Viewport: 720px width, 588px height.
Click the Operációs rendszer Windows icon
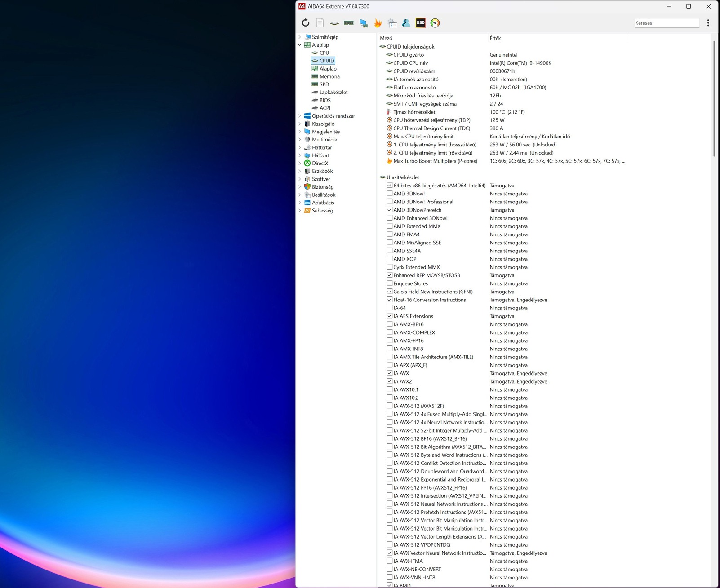click(x=307, y=116)
